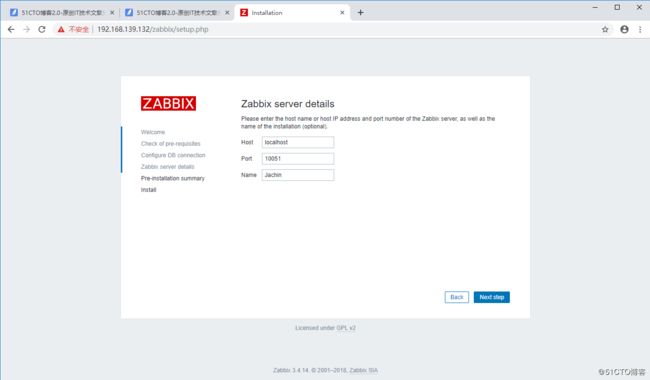Click the Next step button

coord(492,297)
